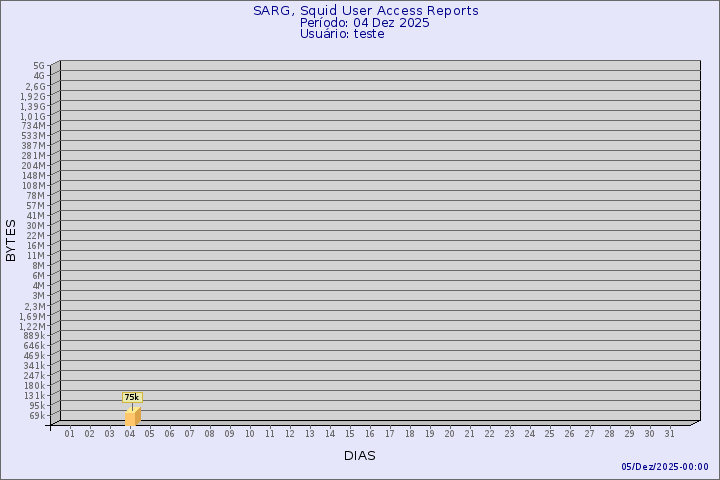Click the 2,6G label on the y-axis

click(x=35, y=86)
